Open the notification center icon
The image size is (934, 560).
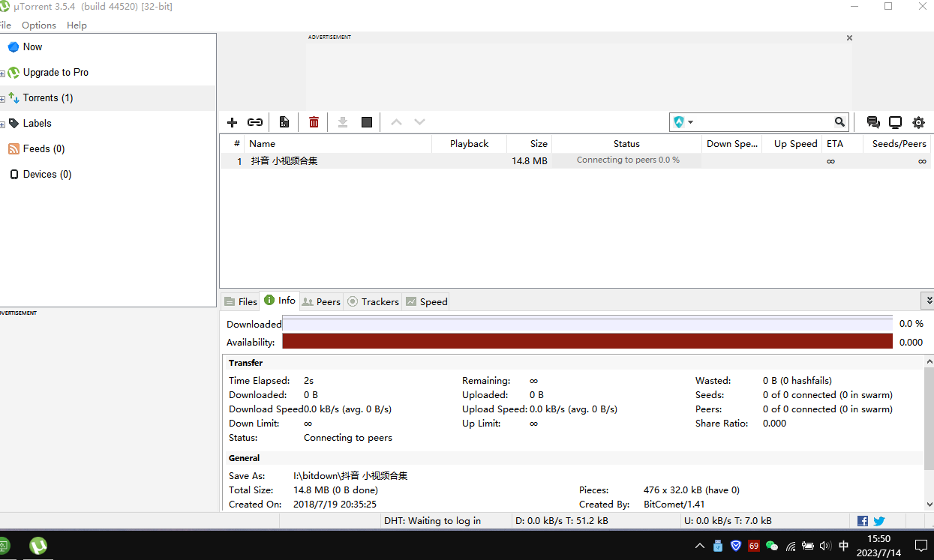(920, 546)
